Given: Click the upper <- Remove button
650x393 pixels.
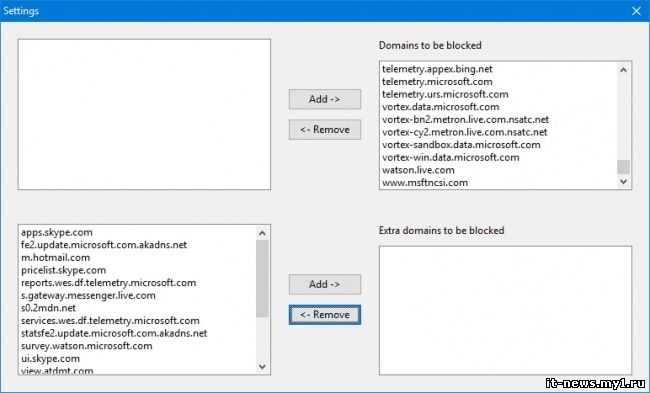Looking at the screenshot, I should (325, 129).
